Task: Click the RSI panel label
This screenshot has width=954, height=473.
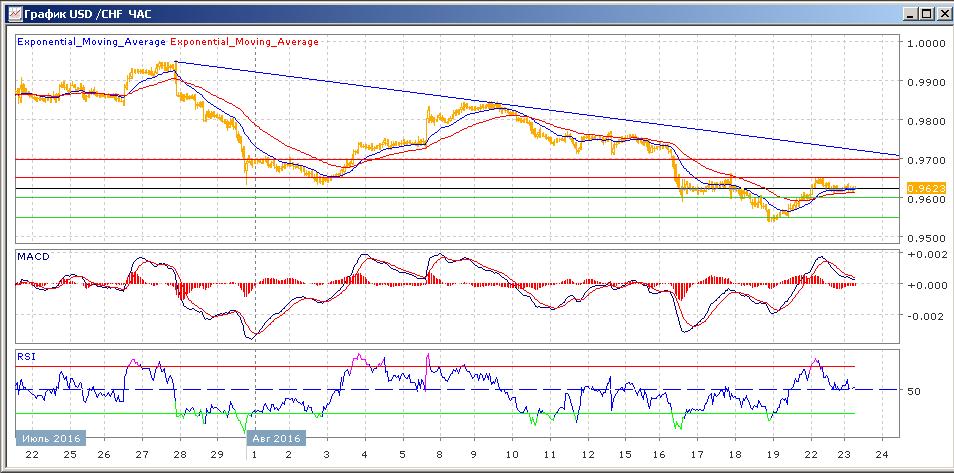Action: pyautogui.click(x=26, y=357)
